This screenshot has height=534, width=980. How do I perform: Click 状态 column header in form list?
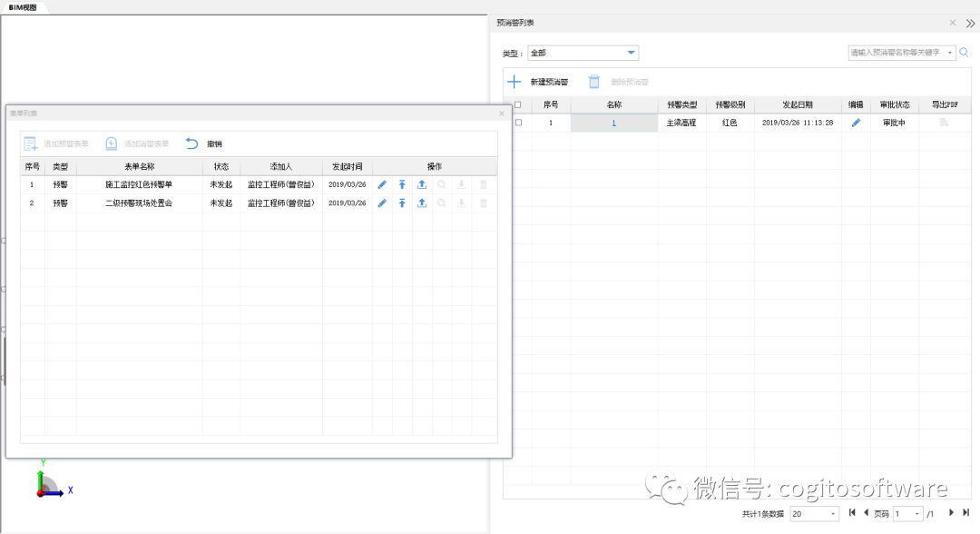click(221, 166)
